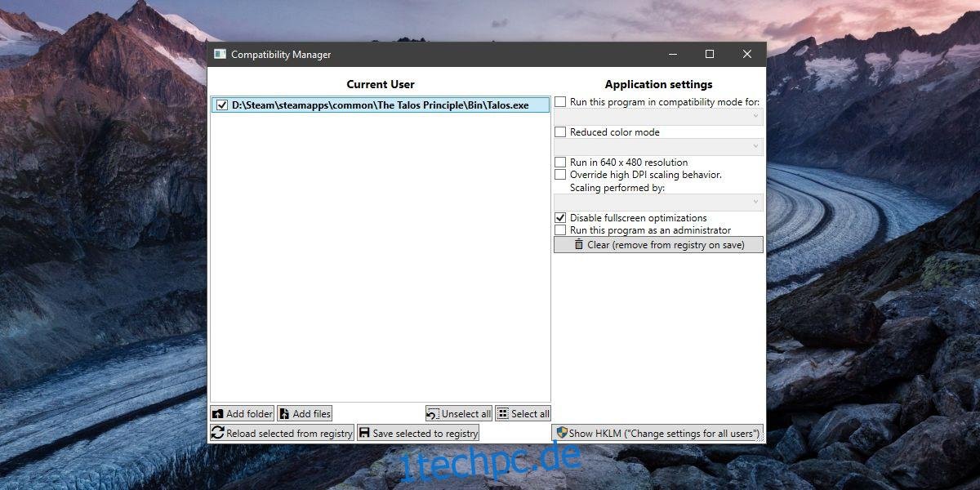
Task: Click the file icon on Add files
Action: click(x=284, y=414)
